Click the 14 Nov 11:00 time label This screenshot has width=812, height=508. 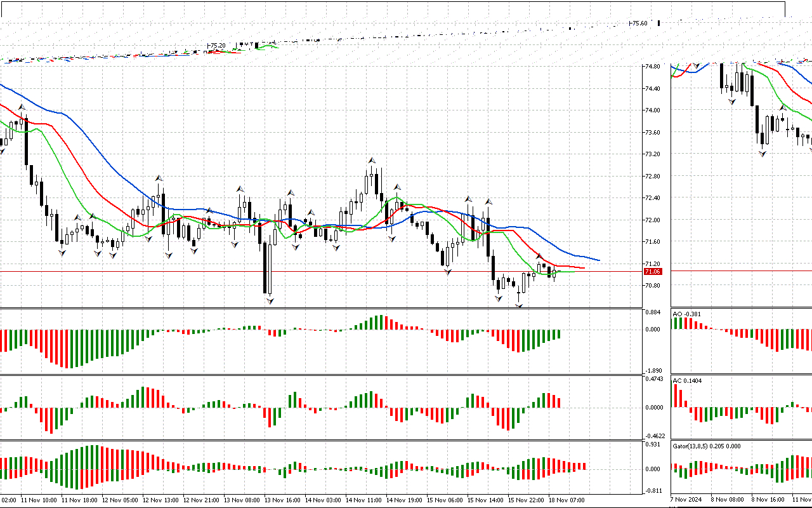point(363,500)
